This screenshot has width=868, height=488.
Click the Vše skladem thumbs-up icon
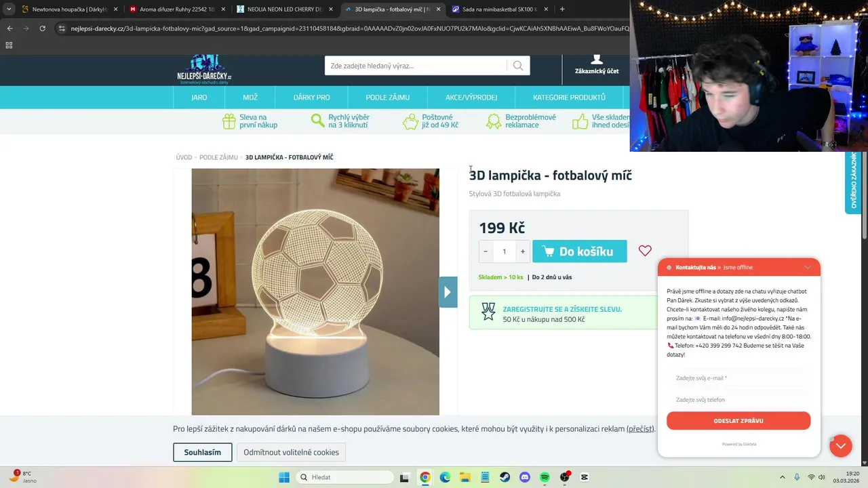tap(580, 121)
